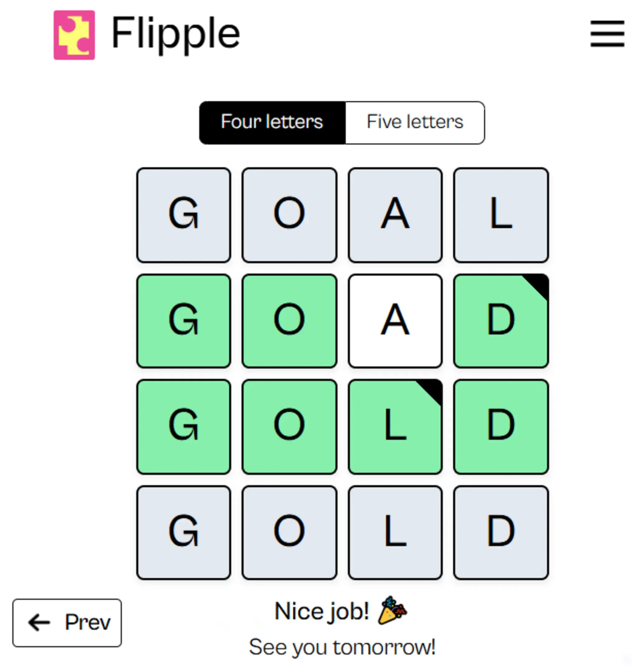The height and width of the screenshot is (672, 642).
Task: Select the green G tile in GOAD row
Action: coord(184,321)
